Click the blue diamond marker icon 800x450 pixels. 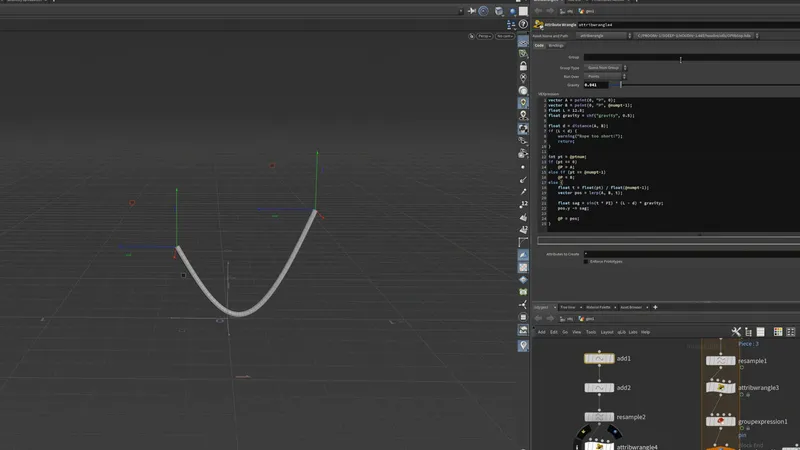[x=523, y=280]
